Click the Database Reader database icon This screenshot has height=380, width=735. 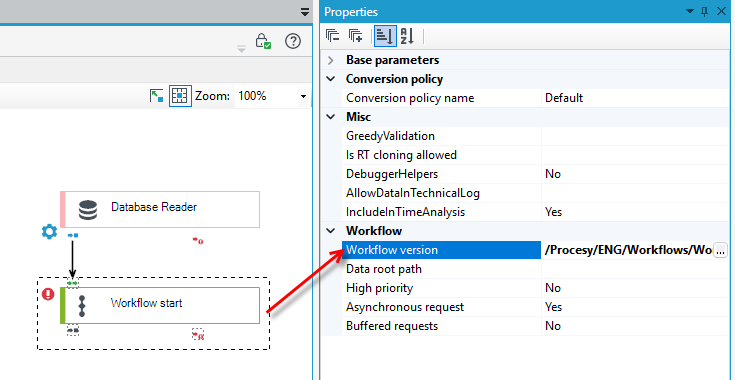tap(88, 210)
